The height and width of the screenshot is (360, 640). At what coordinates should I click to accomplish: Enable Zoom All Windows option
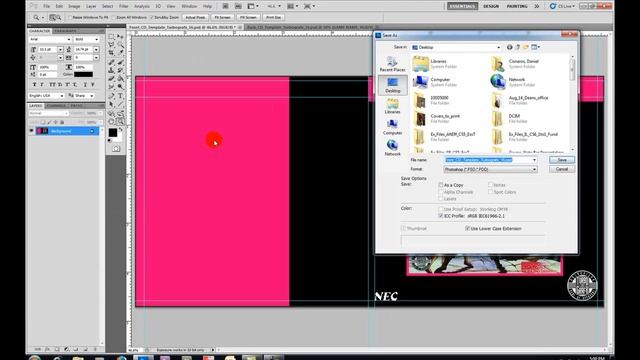pos(114,18)
